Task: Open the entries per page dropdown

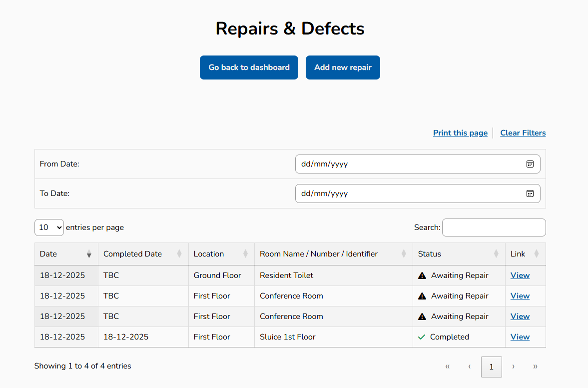Action: [x=49, y=227]
